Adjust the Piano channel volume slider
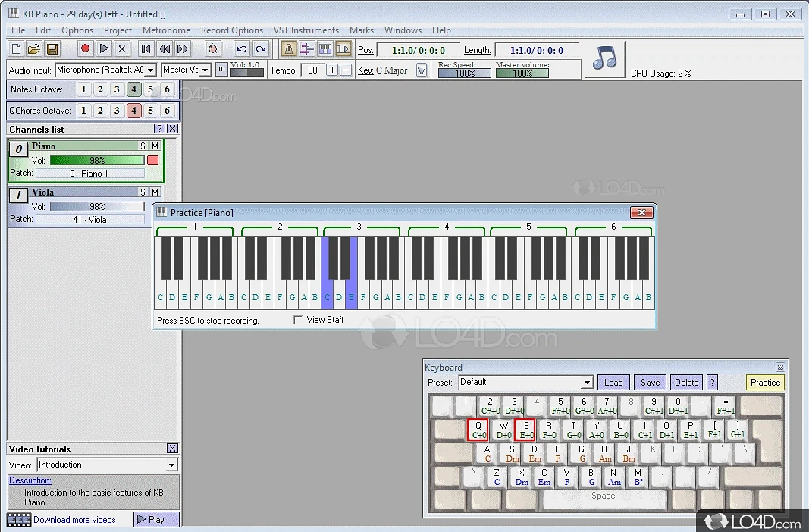Screen dimensions: 809x532 click(x=96, y=161)
